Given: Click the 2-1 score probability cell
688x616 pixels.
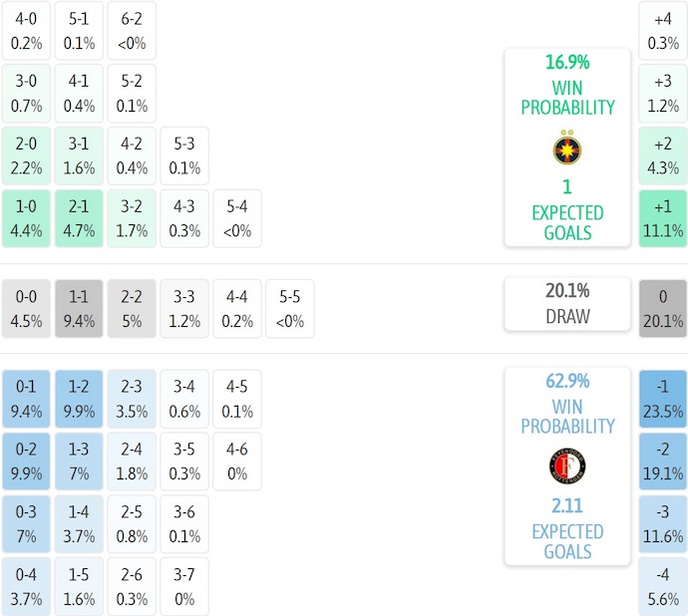Looking at the screenshot, I should click(79, 218).
